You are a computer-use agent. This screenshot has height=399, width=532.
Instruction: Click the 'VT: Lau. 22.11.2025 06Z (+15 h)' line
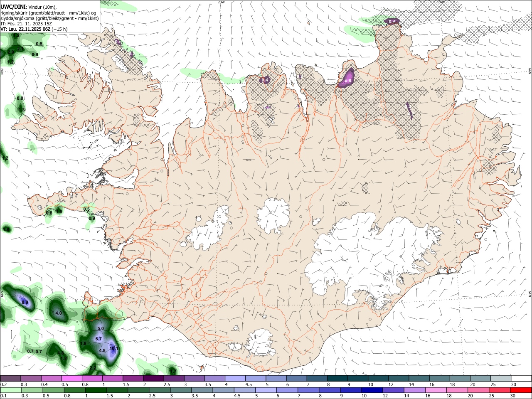34,29
